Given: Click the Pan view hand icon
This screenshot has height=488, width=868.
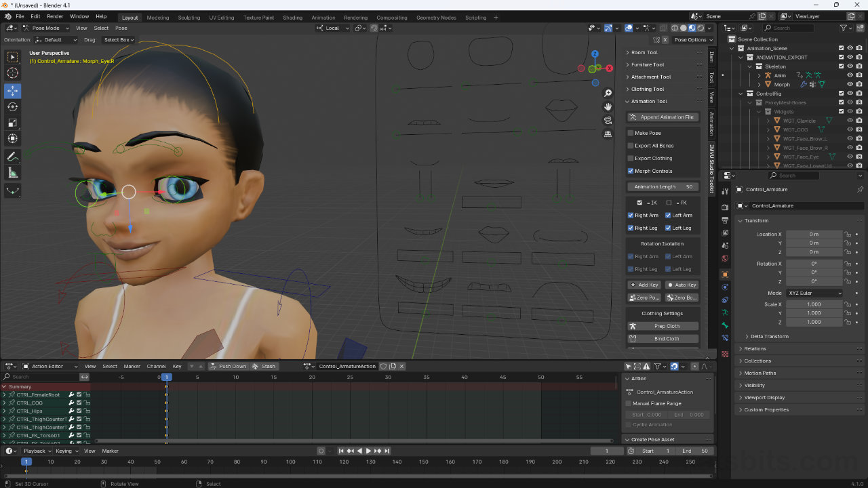Looking at the screenshot, I should (608, 106).
